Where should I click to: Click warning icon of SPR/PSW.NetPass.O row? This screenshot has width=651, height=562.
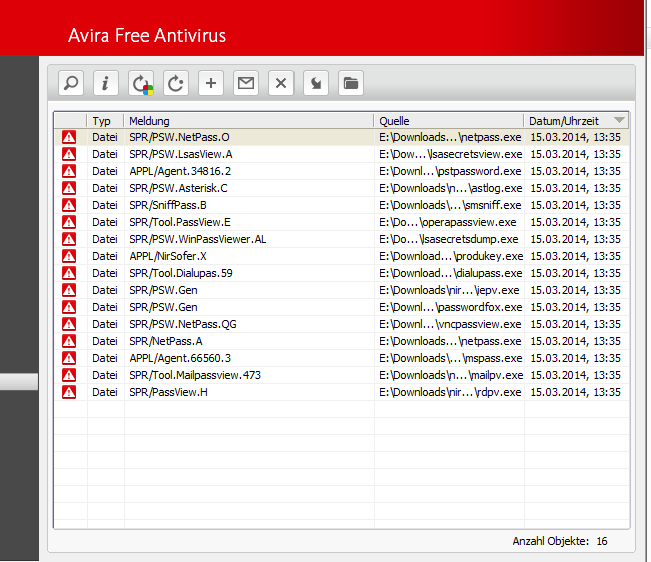tap(69, 137)
